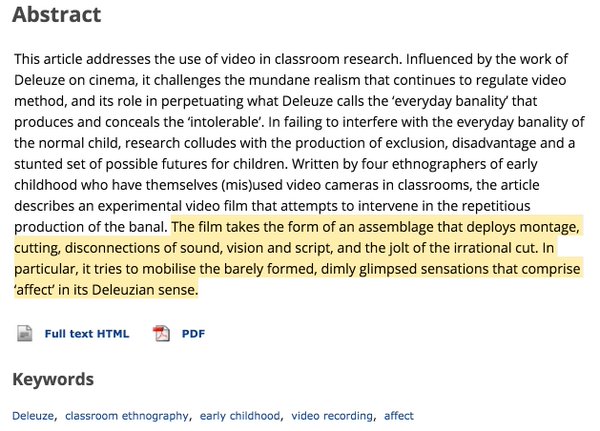Click highlighted phrase 'in its Deleuzian sense'
The image size is (600, 431).
point(128,290)
